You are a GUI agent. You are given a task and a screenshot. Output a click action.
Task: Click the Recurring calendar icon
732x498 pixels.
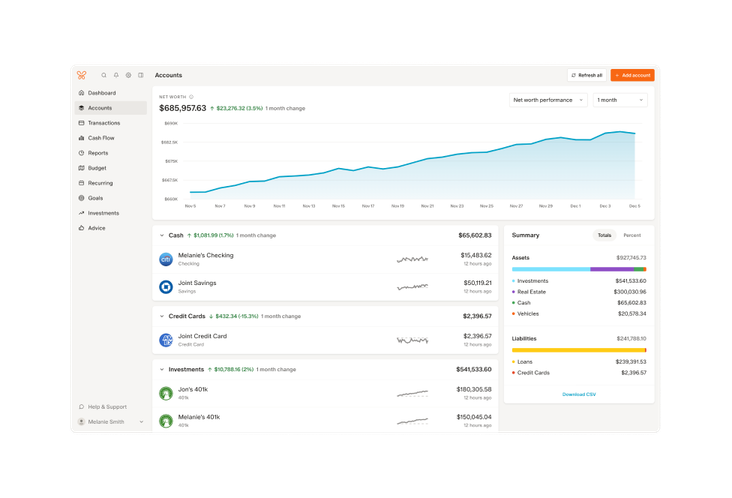[x=82, y=183]
